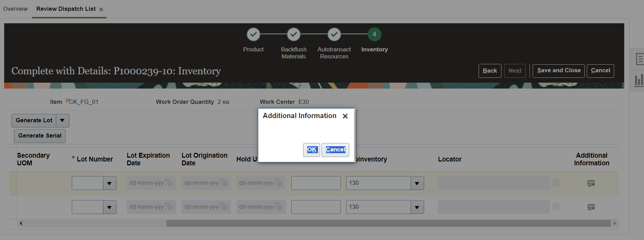Expand Subinventory 130 dropdown in second row
Screen dimensions: 644x240
coord(417,207)
